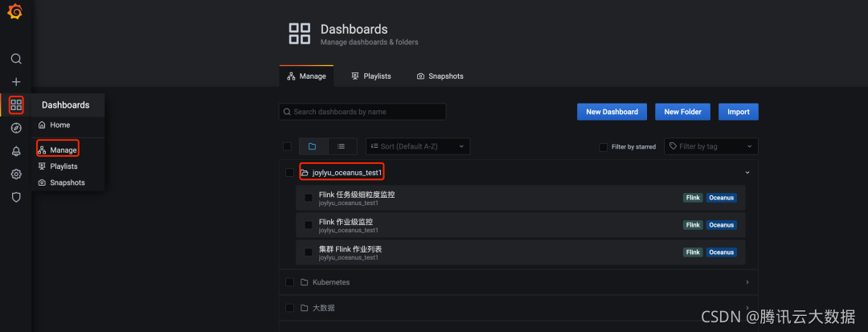
Task: Switch to the Manage tab
Action: (x=307, y=76)
